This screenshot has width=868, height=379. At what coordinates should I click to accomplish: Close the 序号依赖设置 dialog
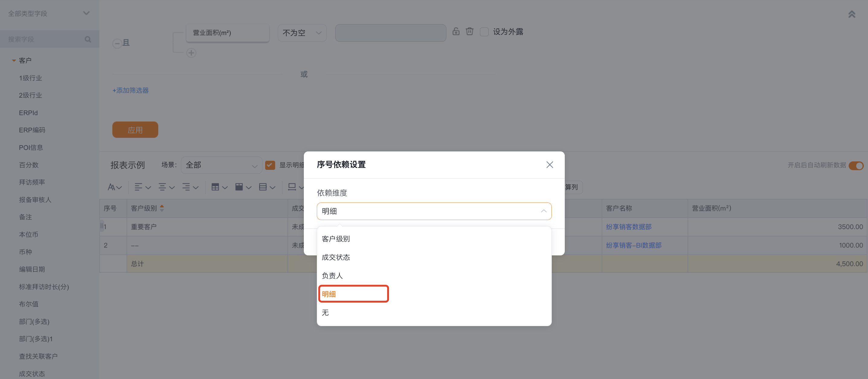[x=550, y=164]
